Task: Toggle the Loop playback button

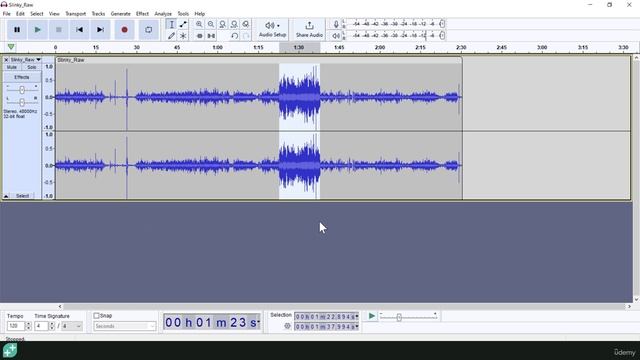Action: [149, 30]
